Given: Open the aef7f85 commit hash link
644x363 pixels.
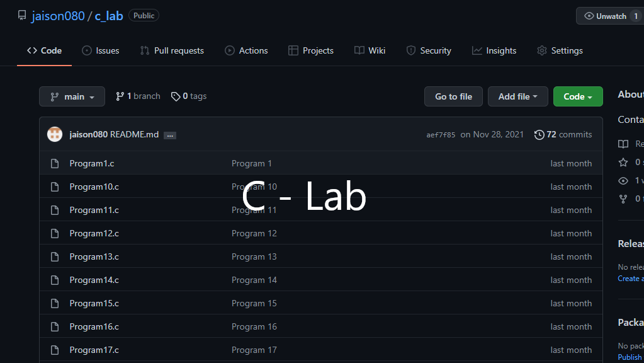Looking at the screenshot, I should pos(441,135).
